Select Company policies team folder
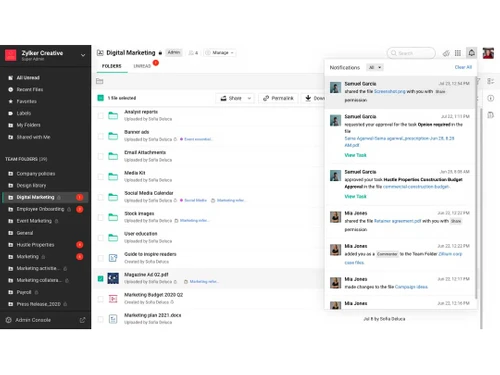This screenshot has width=500, height=375. (45, 174)
